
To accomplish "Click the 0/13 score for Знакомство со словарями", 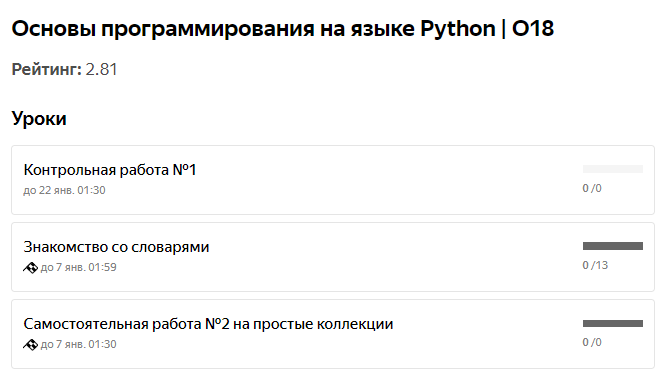I will click(595, 265).
